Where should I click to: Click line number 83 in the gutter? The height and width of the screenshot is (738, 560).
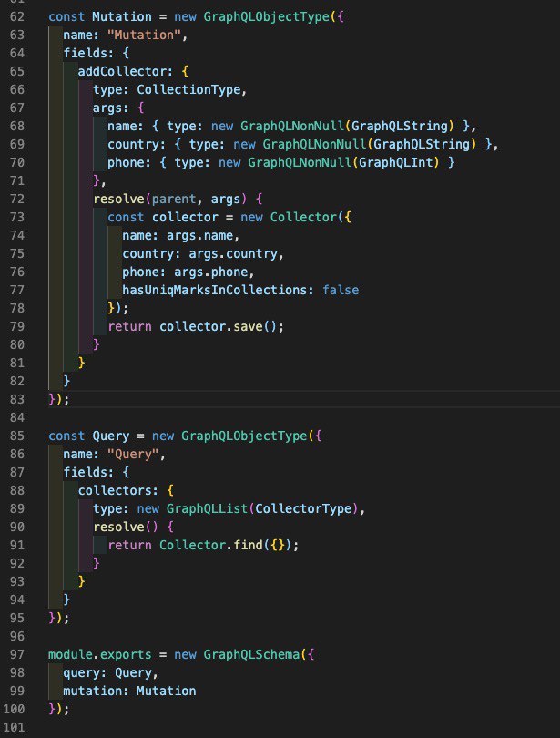17,399
